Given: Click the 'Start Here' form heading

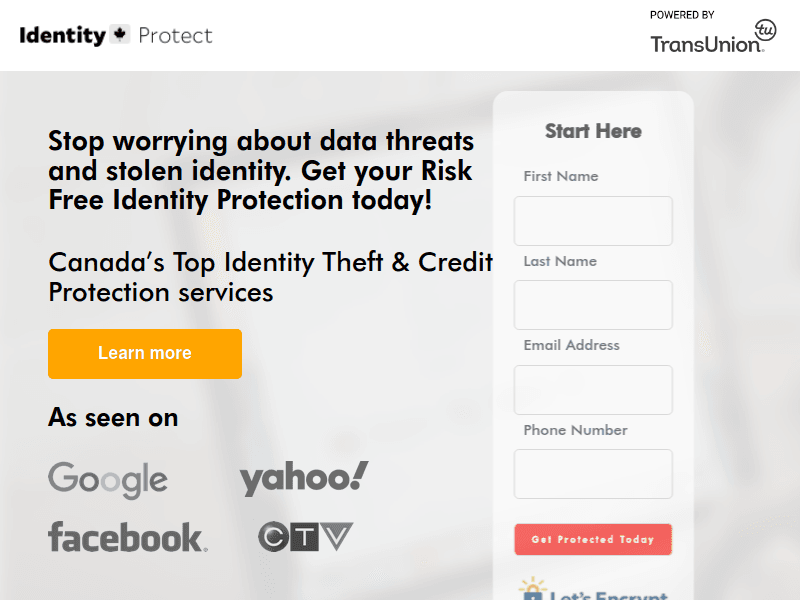Looking at the screenshot, I should click(x=592, y=131).
